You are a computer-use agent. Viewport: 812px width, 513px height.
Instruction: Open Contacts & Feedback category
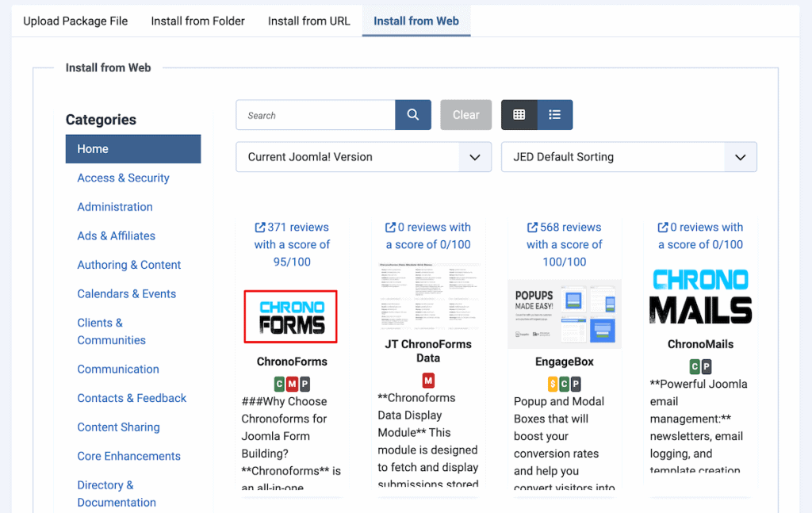coord(132,398)
